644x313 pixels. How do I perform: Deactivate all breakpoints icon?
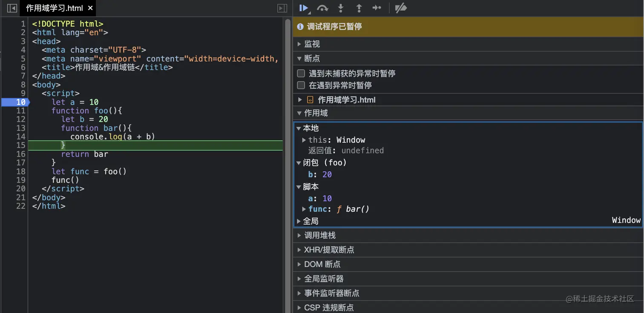401,8
